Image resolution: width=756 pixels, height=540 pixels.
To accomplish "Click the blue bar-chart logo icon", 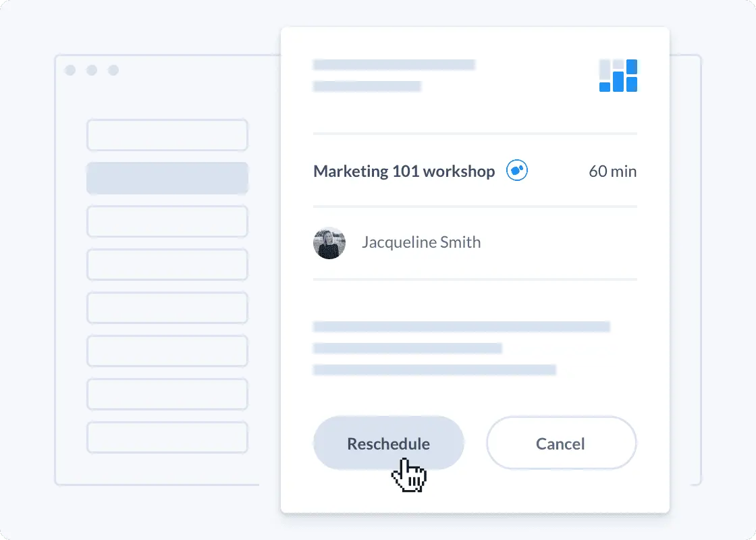I will tap(618, 76).
